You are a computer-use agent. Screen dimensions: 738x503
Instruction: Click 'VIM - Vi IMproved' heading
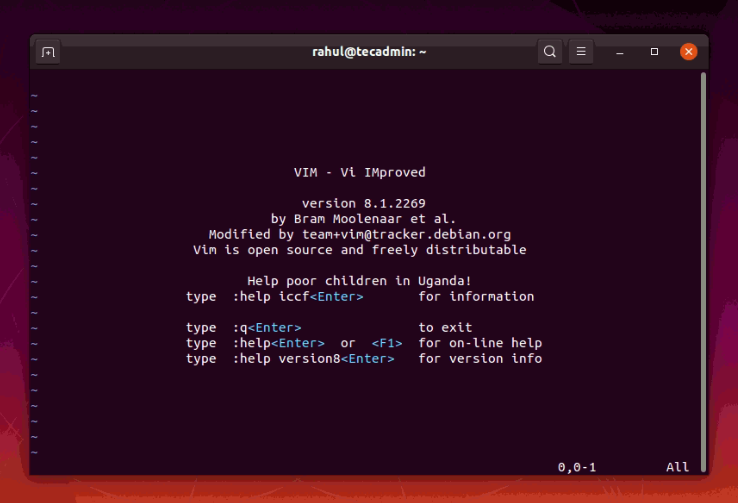(360, 172)
